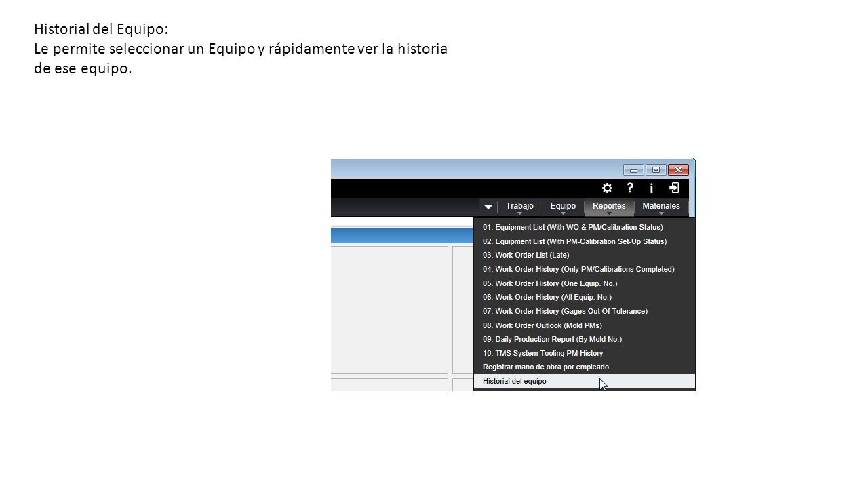Open 09. Daily Production Report (By Mold No.)
868x488 pixels.
tap(584, 339)
